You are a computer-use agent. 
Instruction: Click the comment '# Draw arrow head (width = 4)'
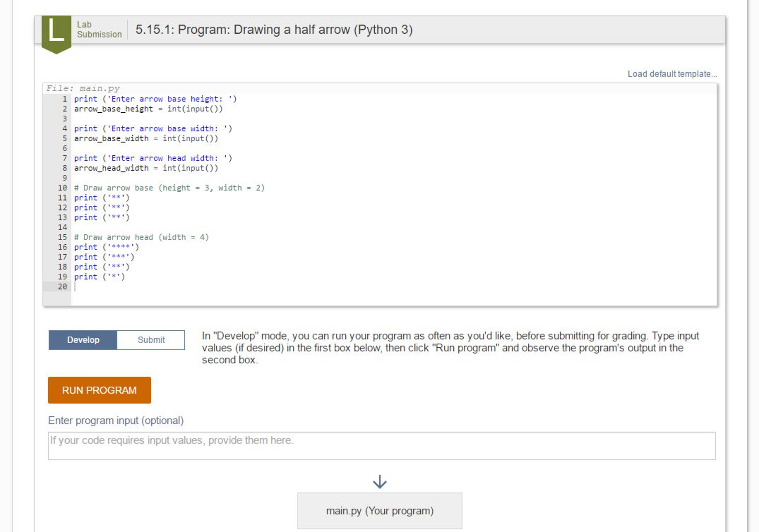[x=141, y=237]
